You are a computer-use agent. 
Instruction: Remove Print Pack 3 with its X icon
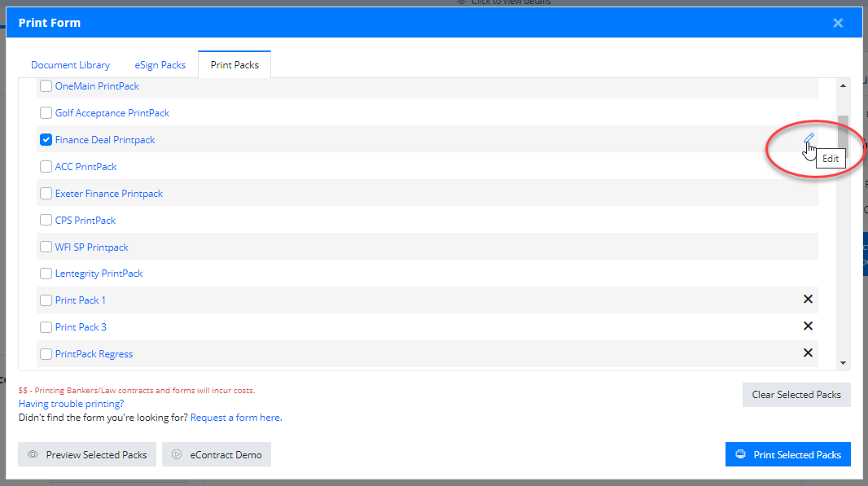coord(809,326)
